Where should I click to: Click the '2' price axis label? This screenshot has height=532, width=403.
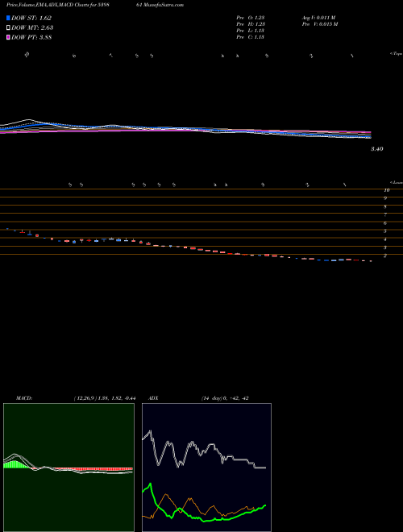(385, 256)
